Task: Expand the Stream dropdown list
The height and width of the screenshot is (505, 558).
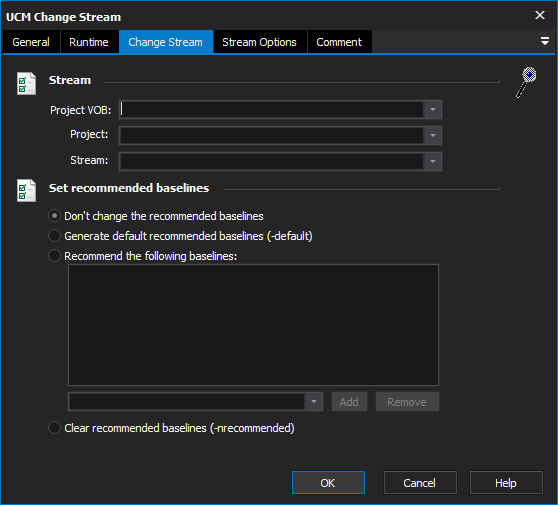Action: pos(433,162)
